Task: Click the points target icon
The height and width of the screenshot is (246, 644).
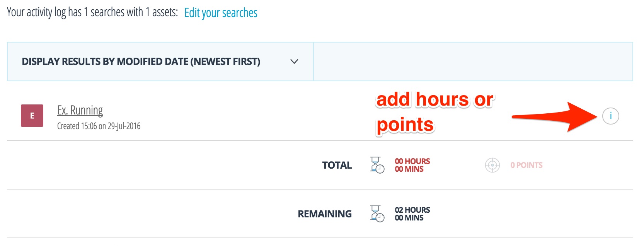Action: click(492, 165)
